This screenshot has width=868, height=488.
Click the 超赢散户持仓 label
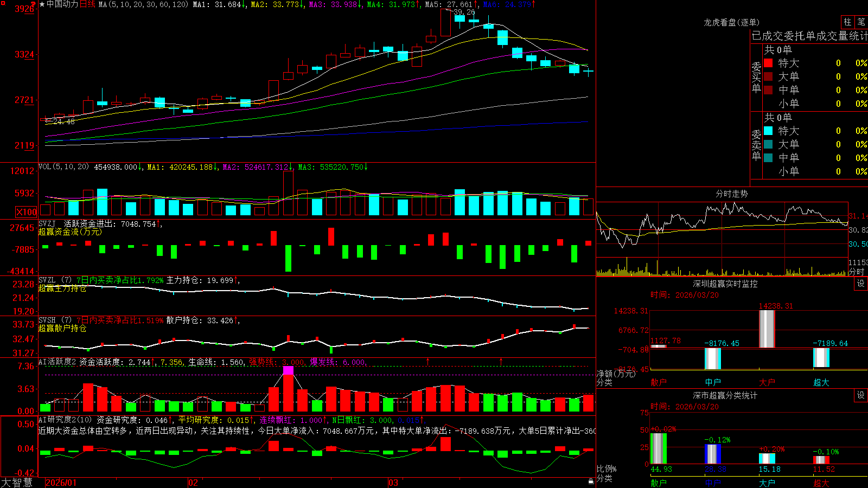pos(62,329)
